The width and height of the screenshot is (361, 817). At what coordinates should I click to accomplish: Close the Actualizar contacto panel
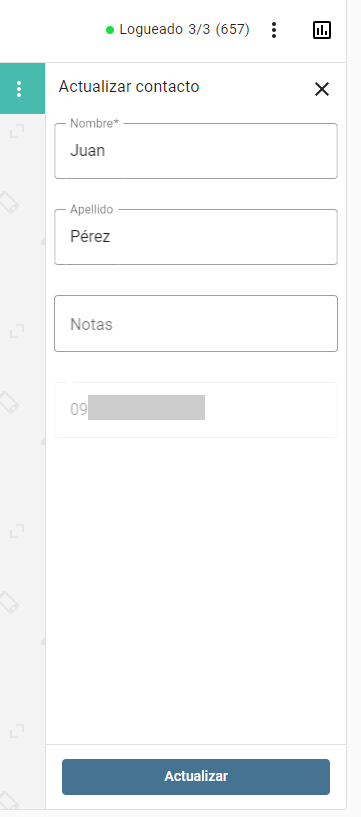pos(322,89)
